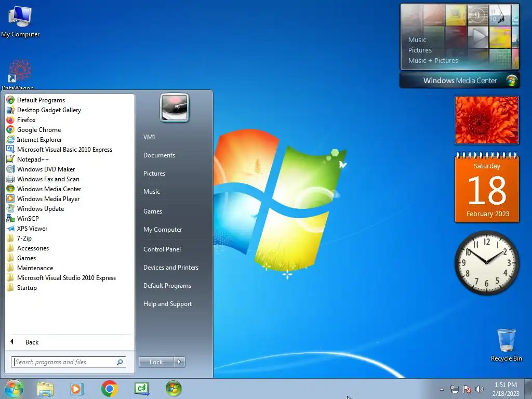Expand the Accessories folder
532x399 pixels.
click(28, 248)
